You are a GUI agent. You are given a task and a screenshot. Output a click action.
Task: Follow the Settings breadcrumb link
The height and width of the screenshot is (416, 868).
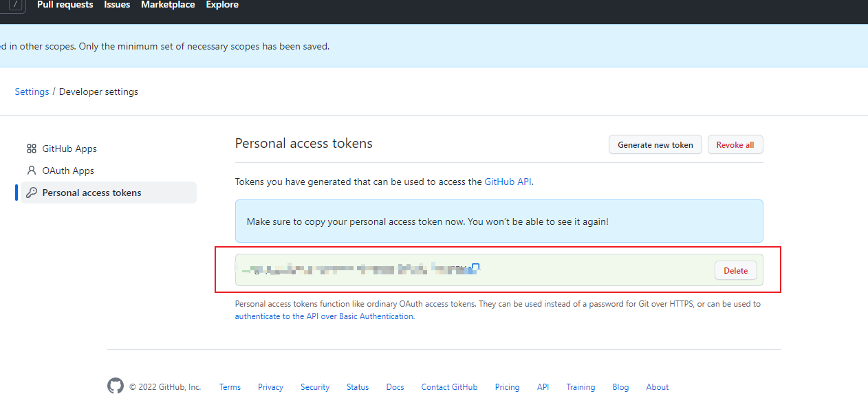tap(32, 91)
